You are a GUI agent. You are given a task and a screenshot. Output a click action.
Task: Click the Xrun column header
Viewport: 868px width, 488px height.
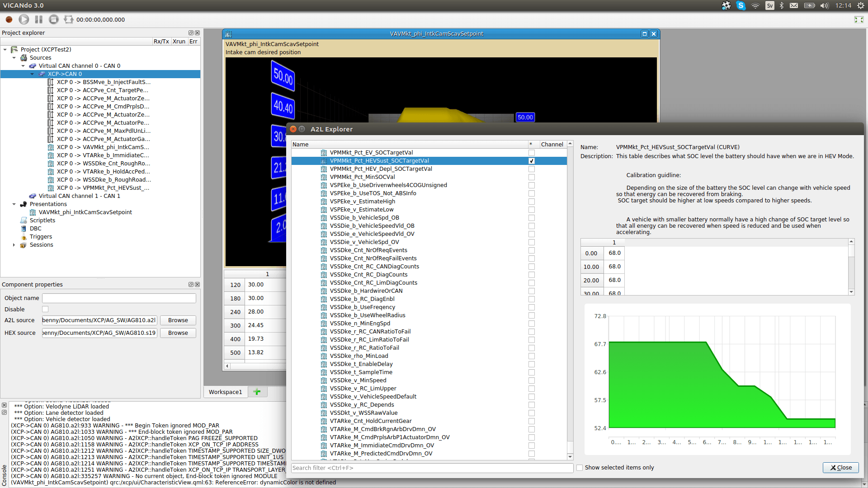179,41
